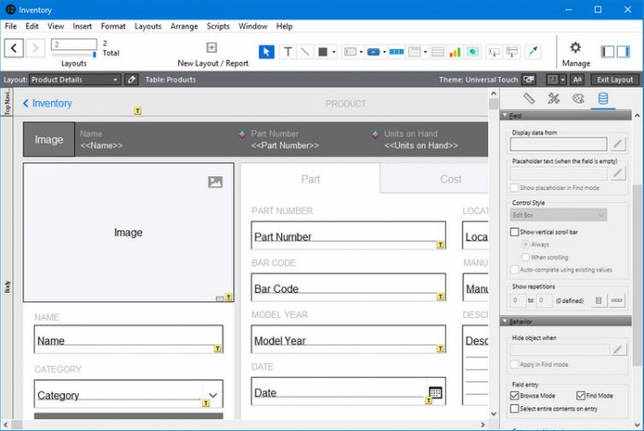644x431 pixels.
Task: Select the Text tool
Action: click(x=288, y=52)
